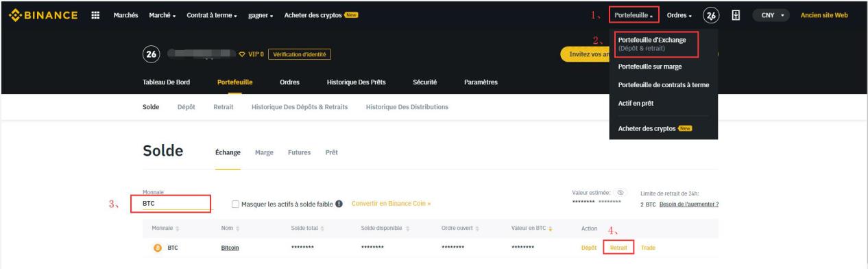
Task: Click Besoin de l'augmenter link
Action: point(688,204)
